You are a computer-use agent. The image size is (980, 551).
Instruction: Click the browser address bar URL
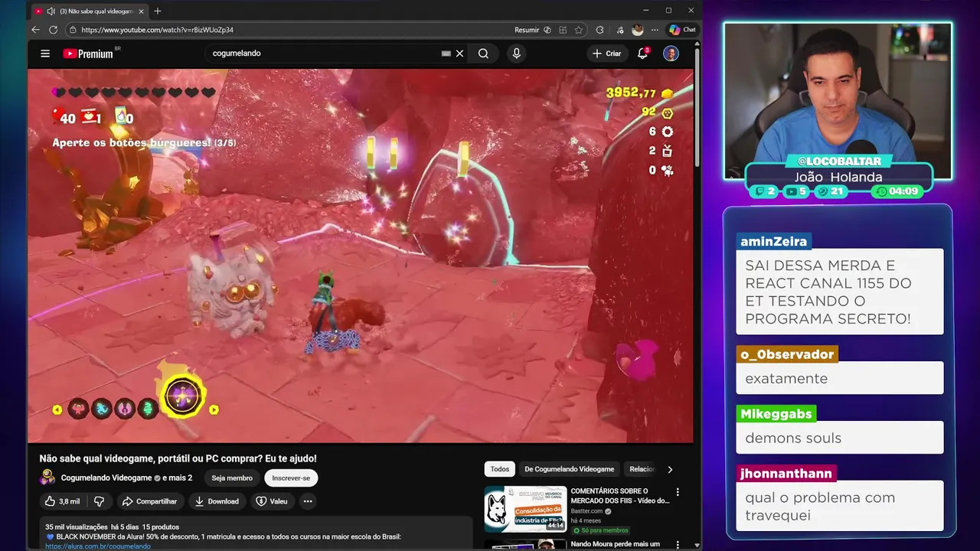[157, 30]
